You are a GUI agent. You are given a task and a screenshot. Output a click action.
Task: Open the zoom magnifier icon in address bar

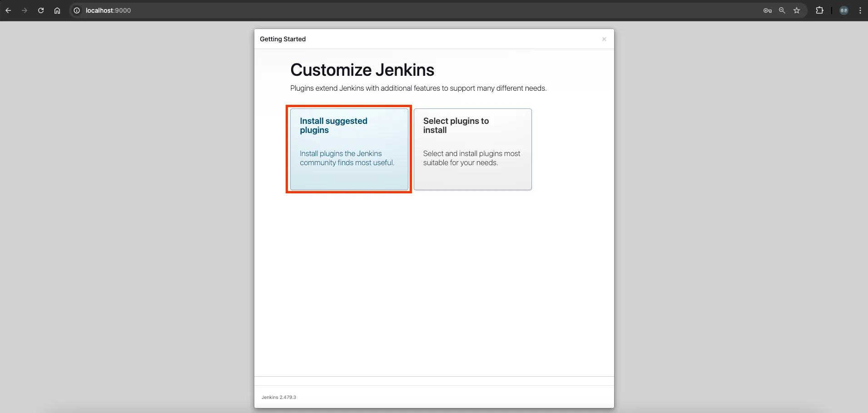coord(782,10)
